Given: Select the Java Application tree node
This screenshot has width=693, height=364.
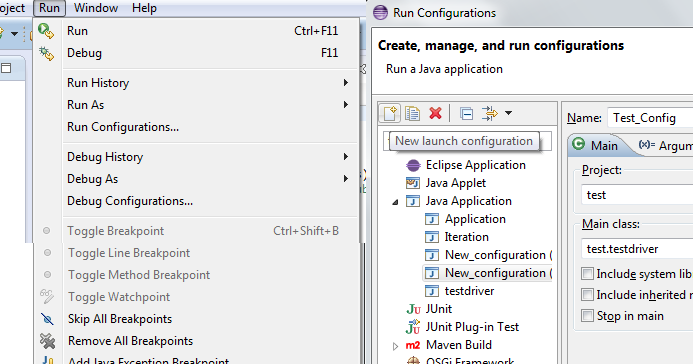Looking at the screenshot, I should point(468,201).
